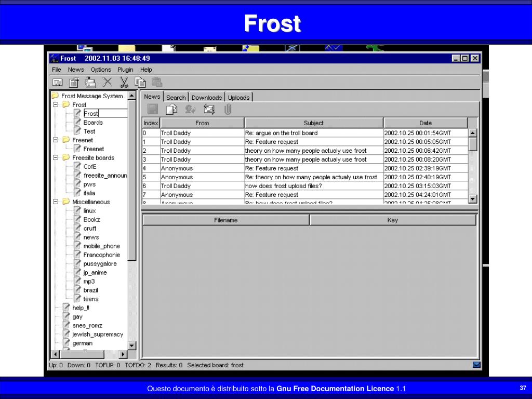Select the mobile_phone board
532x399 pixels.
102,246
